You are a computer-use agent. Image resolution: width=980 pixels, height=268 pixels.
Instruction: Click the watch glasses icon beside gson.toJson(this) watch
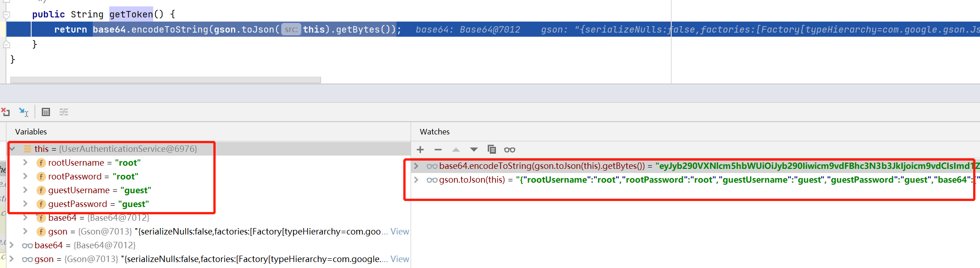[x=432, y=180]
